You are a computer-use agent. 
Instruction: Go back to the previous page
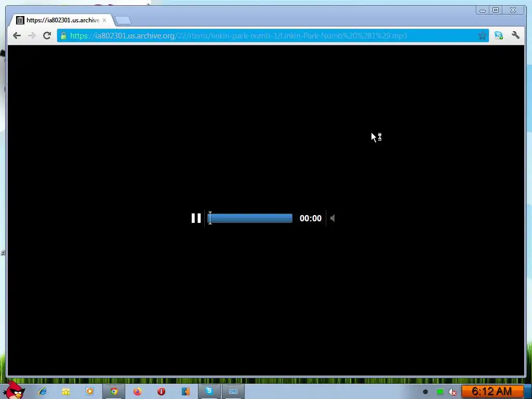click(17, 36)
